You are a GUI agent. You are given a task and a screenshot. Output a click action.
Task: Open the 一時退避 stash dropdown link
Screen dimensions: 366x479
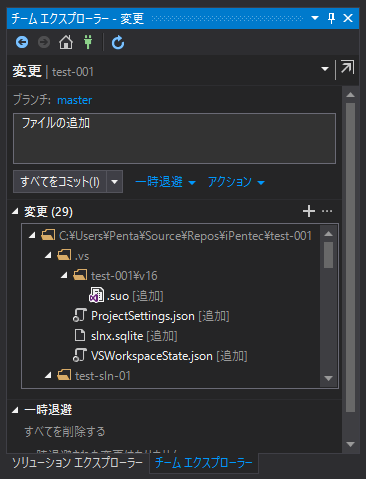[x=165, y=182]
